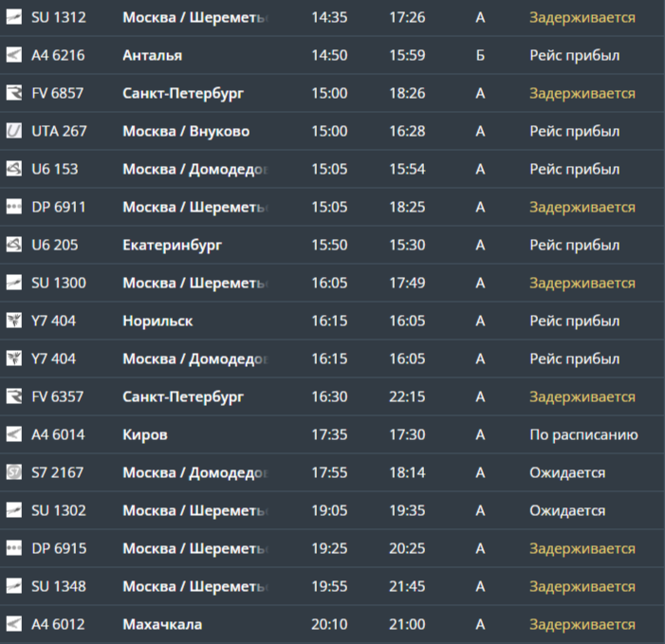Click the Ural Airlines logo beside U6 153

(14, 169)
